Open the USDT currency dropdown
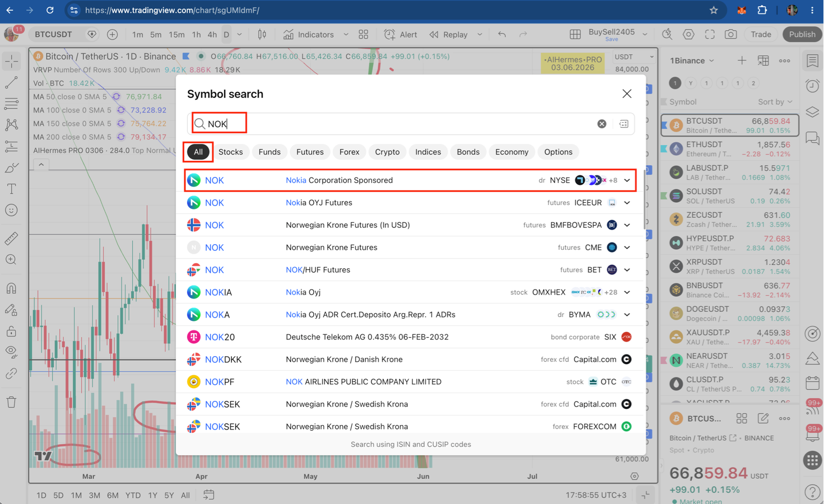824x504 pixels. pos(634,57)
